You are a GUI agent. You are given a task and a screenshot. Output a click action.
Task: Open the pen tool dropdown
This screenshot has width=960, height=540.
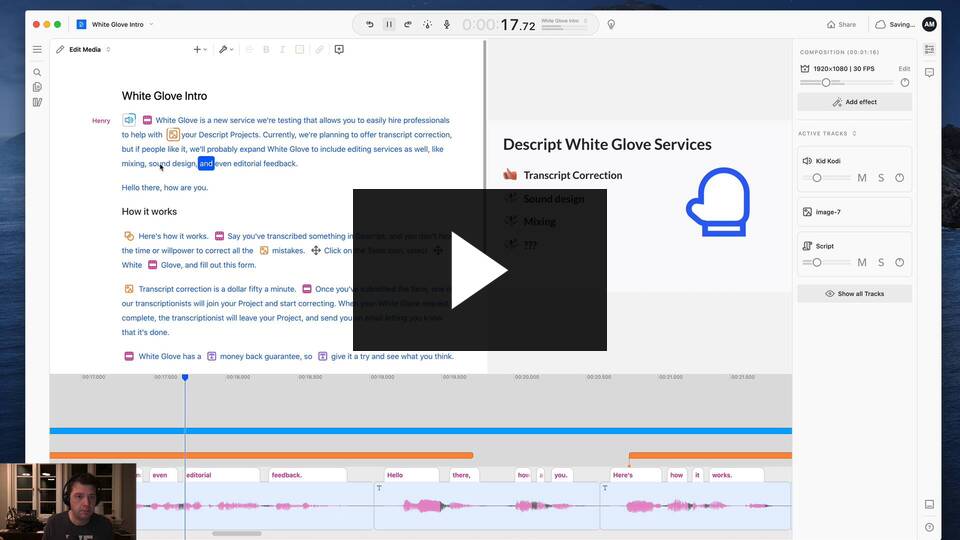tap(227, 50)
